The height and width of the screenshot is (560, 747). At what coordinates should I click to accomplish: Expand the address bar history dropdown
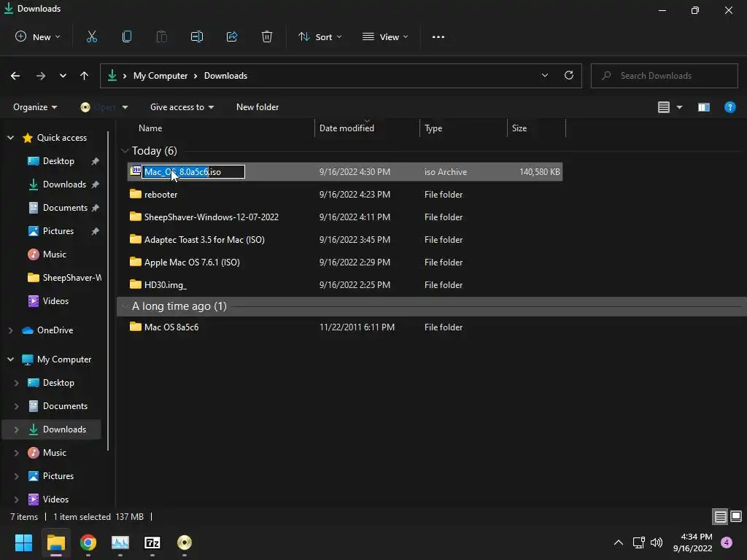coord(544,75)
